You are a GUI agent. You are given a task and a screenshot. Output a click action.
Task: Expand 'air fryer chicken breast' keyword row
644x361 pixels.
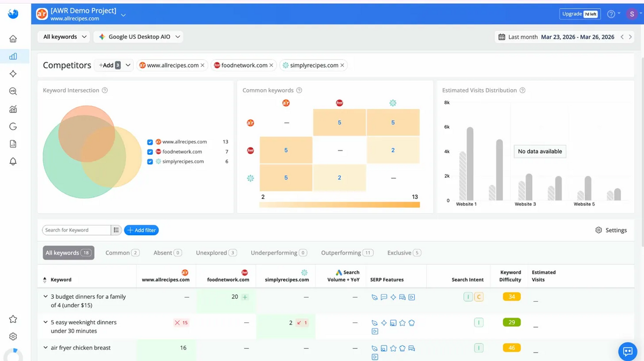click(46, 348)
